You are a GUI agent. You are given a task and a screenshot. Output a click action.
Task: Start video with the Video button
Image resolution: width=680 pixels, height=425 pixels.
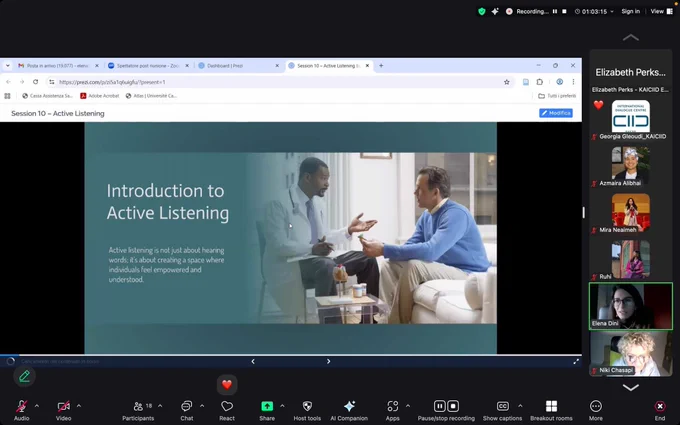[x=63, y=410]
